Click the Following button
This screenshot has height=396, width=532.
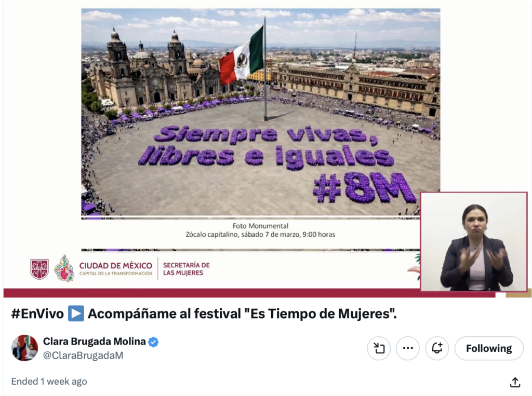tap(489, 348)
